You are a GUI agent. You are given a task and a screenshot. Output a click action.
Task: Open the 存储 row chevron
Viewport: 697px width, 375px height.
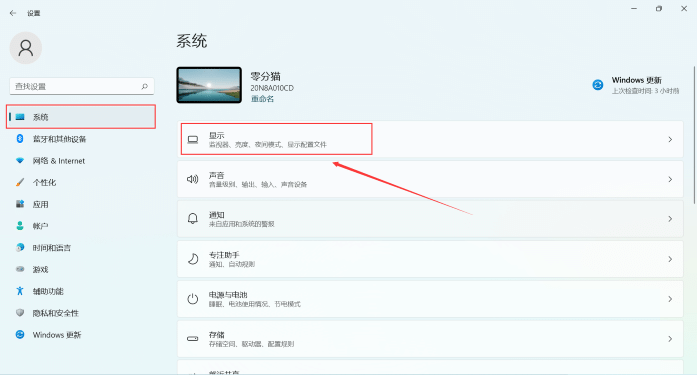[670, 339]
